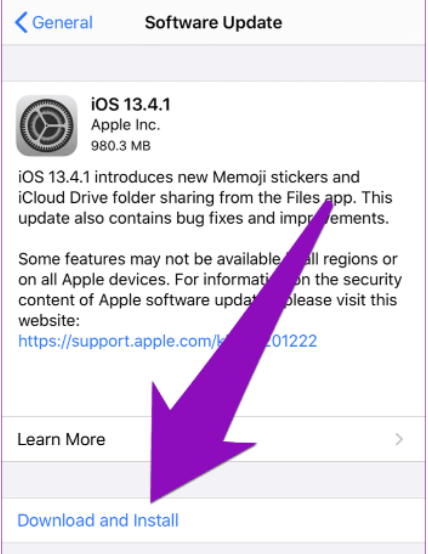Click gray separator below Learn More
Image resolution: width=428 pixels, height=554 pixels.
[213, 479]
